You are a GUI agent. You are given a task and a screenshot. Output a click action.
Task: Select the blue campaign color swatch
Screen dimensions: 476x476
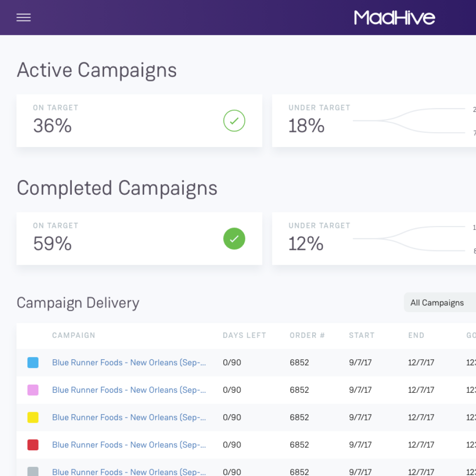click(33, 363)
